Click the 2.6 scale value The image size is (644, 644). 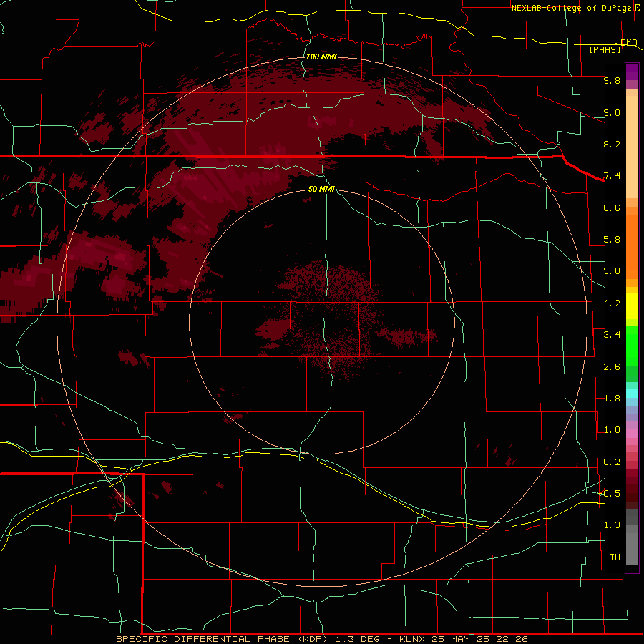click(x=612, y=367)
